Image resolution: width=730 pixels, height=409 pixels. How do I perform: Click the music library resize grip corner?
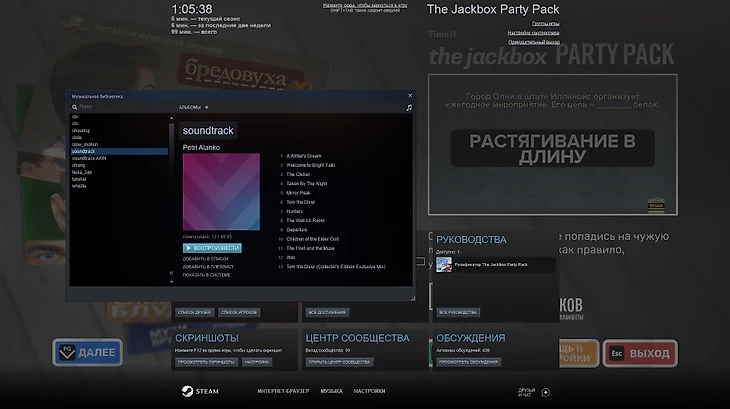[412, 298]
